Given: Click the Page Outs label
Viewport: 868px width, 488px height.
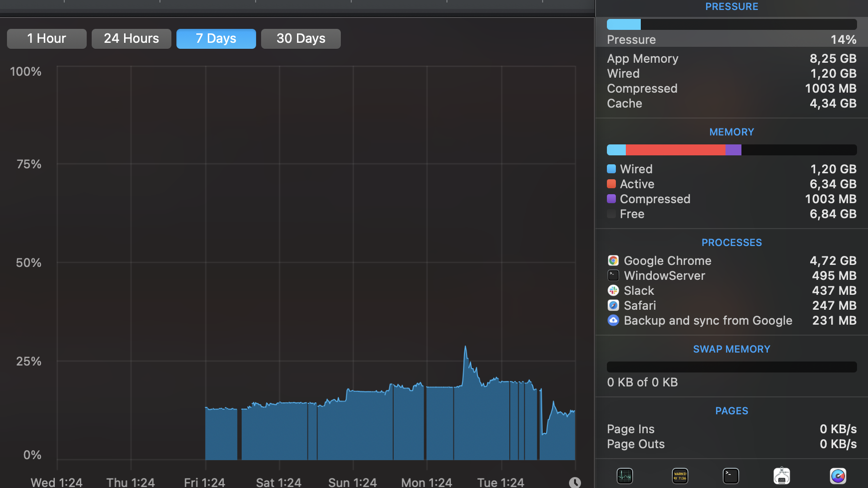Looking at the screenshot, I should tap(636, 444).
